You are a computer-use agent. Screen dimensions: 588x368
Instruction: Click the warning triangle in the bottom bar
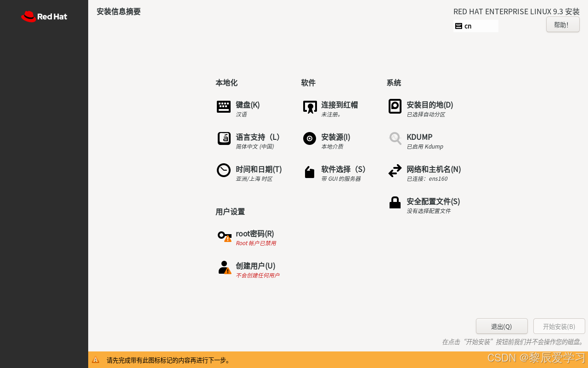click(x=96, y=360)
